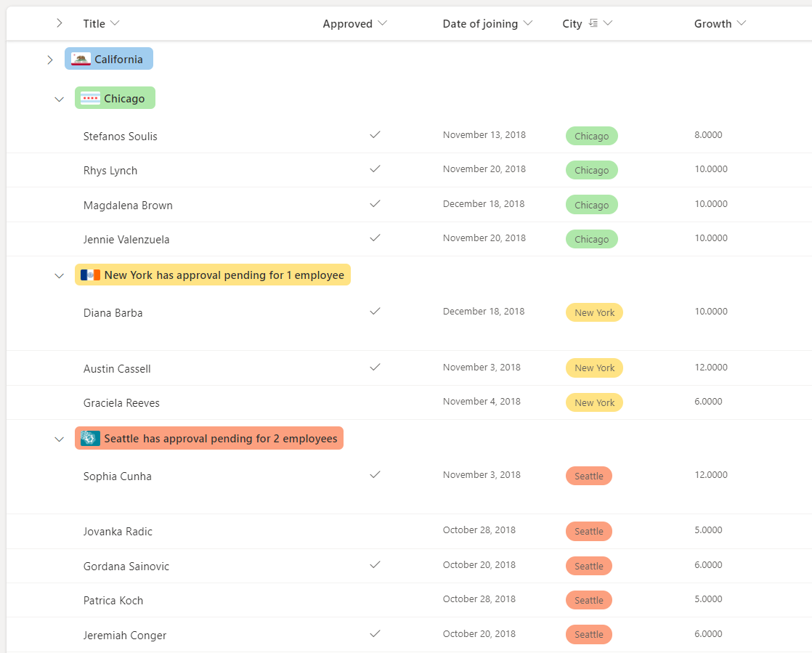The width and height of the screenshot is (812, 653).
Task: Click the approved checkmark for Stefanos Soulis
Action: [x=375, y=134]
